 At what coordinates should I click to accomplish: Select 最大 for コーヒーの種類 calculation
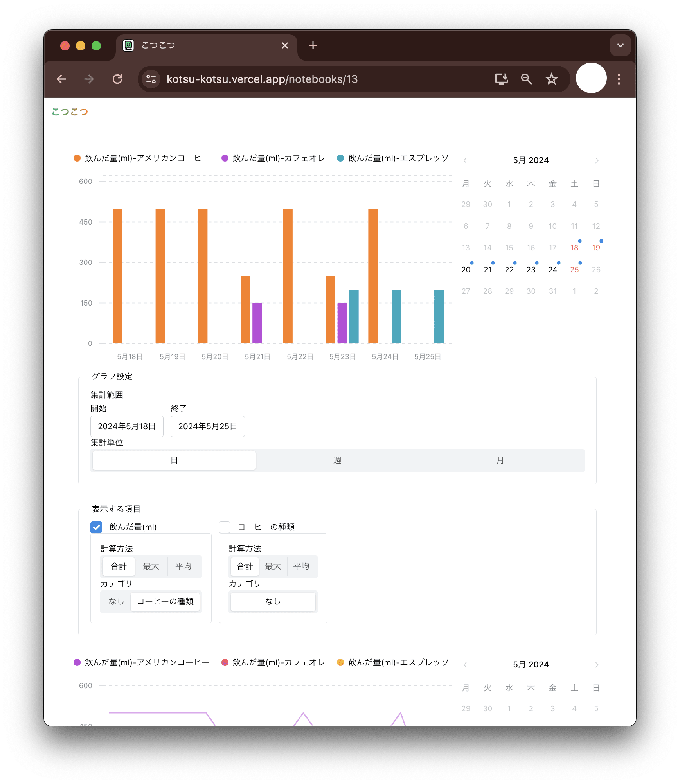pos(273,566)
